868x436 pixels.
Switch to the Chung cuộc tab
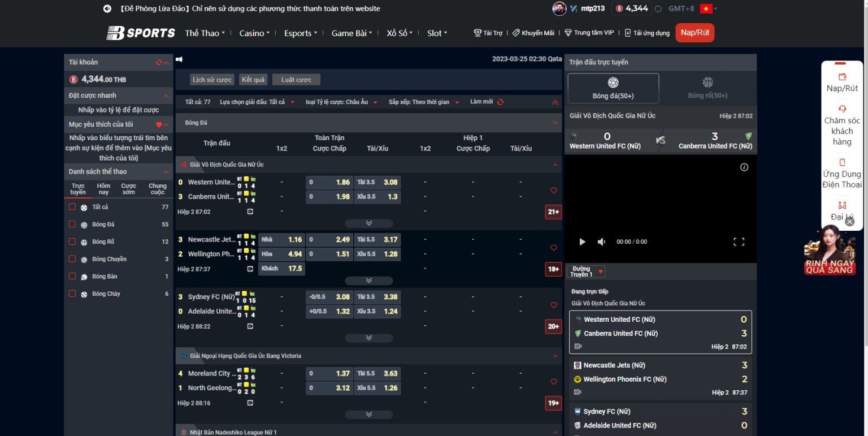coord(158,189)
